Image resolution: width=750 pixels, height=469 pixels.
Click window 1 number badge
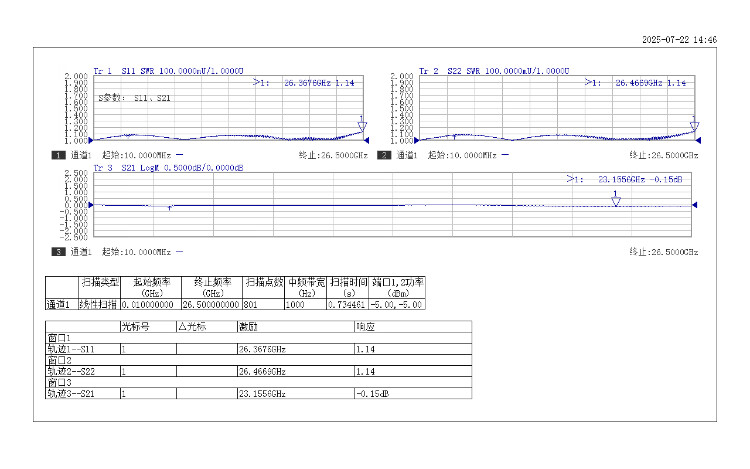[59, 156]
